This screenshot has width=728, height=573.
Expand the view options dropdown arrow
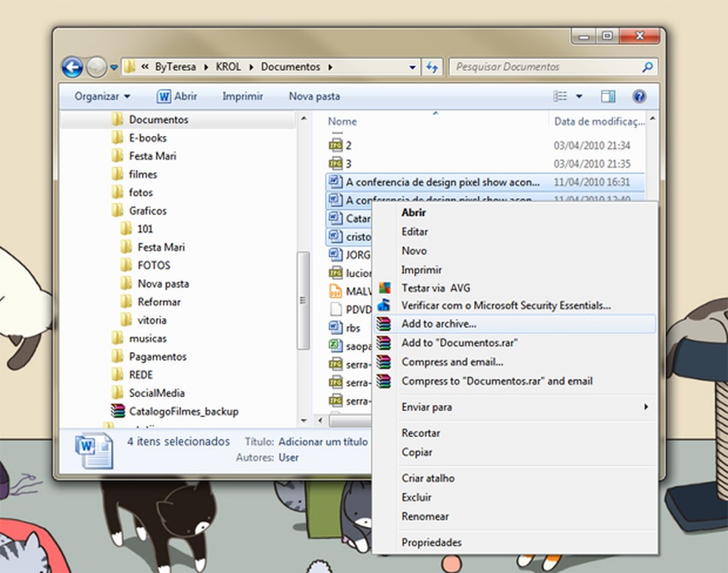pos(579,96)
